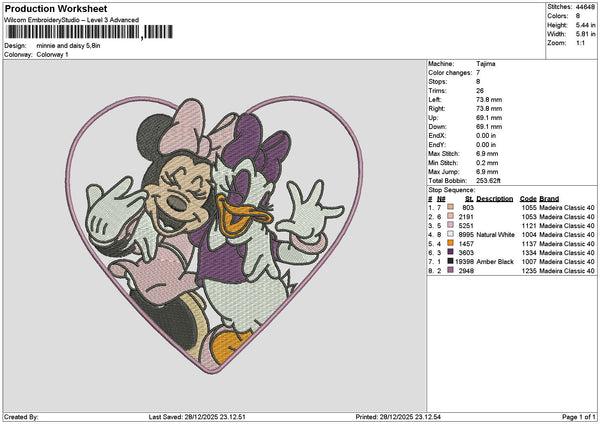600x424 pixels.
Task: Click the embroidered Minnie and Daisy heart design
Action: tap(214, 235)
